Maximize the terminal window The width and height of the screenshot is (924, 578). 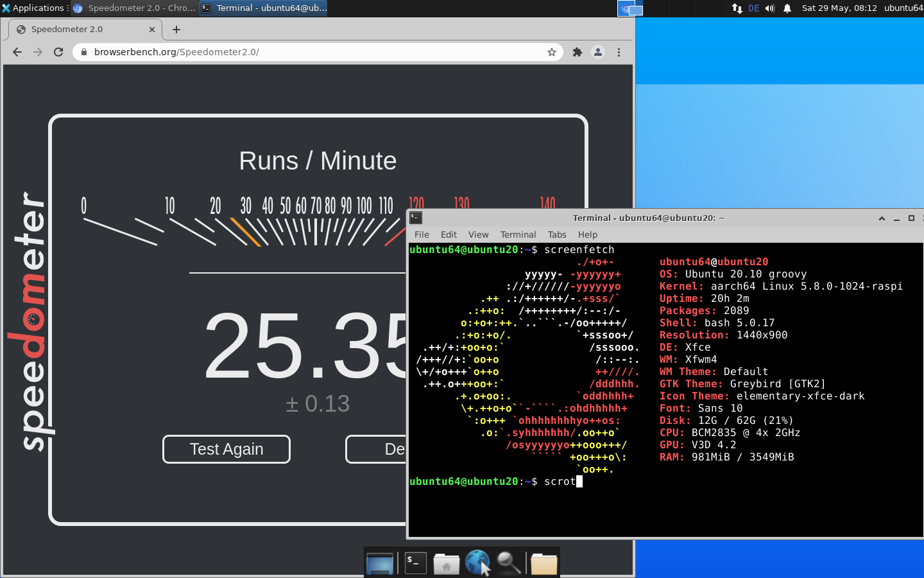click(x=911, y=218)
